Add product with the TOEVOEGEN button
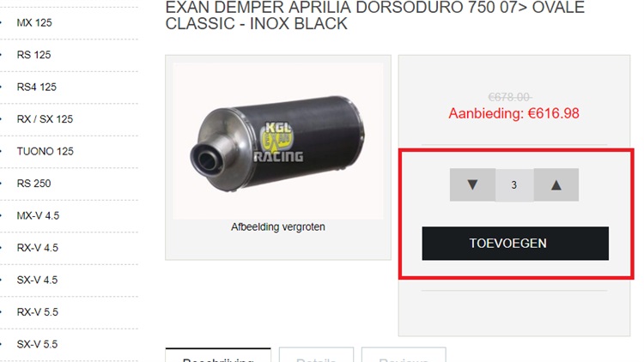This screenshot has height=362, width=644. (x=515, y=244)
